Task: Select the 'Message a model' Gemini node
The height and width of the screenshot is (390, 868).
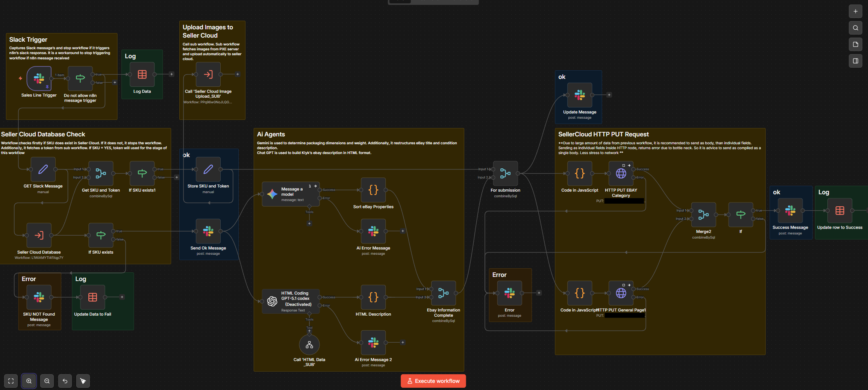Action: pos(290,194)
